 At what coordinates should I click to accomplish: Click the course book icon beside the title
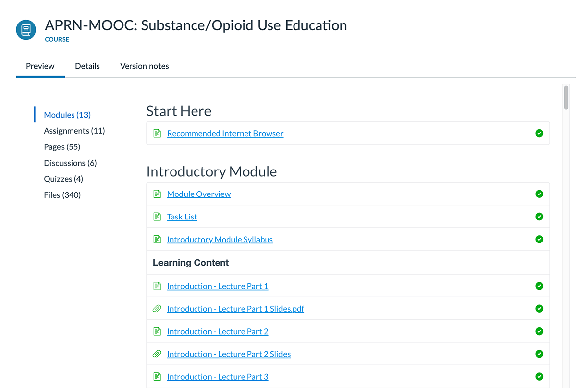(25, 29)
